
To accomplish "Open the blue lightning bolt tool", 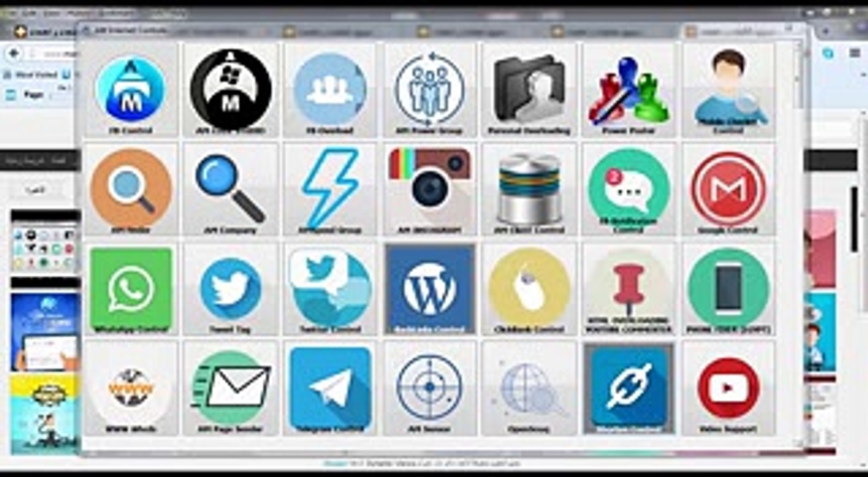I will [x=330, y=188].
